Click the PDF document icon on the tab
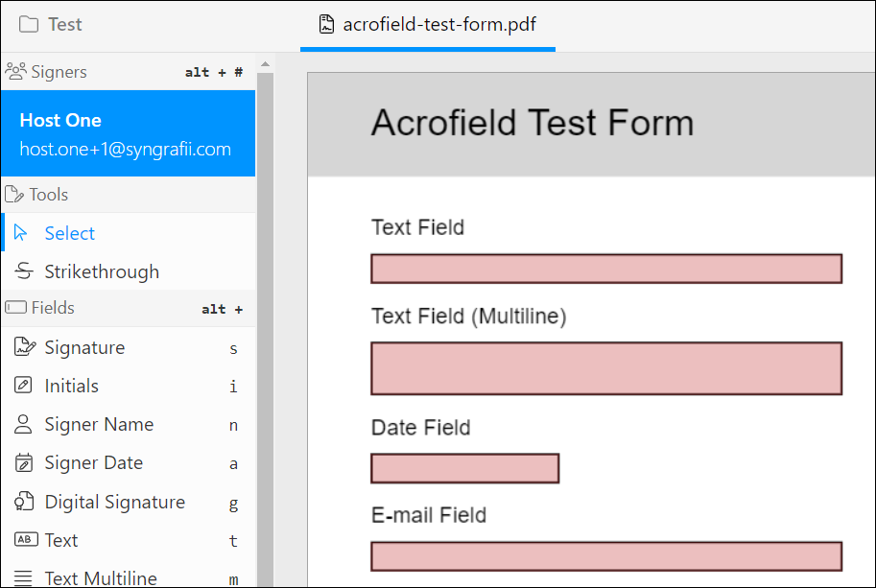This screenshot has width=876, height=588. tap(323, 26)
